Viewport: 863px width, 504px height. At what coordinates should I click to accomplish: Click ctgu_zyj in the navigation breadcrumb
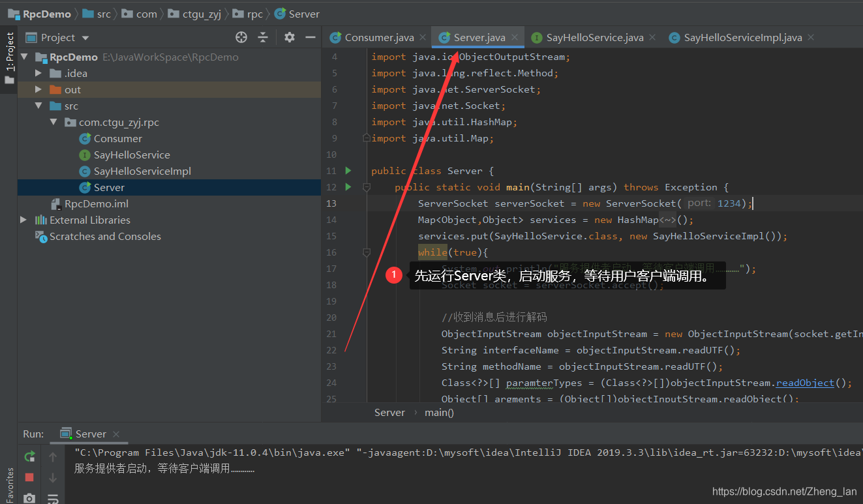click(x=194, y=14)
